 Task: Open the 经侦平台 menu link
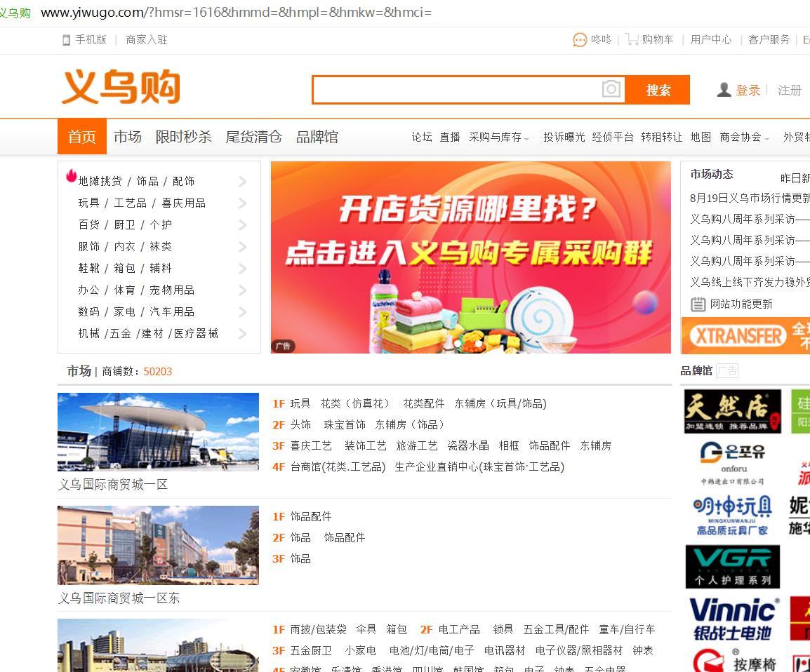pos(613,137)
